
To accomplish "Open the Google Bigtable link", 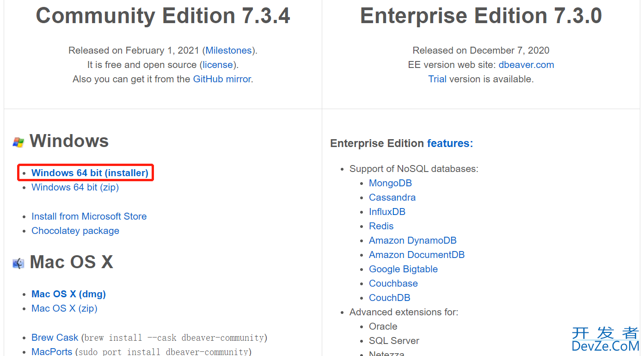I will pyautogui.click(x=403, y=269).
